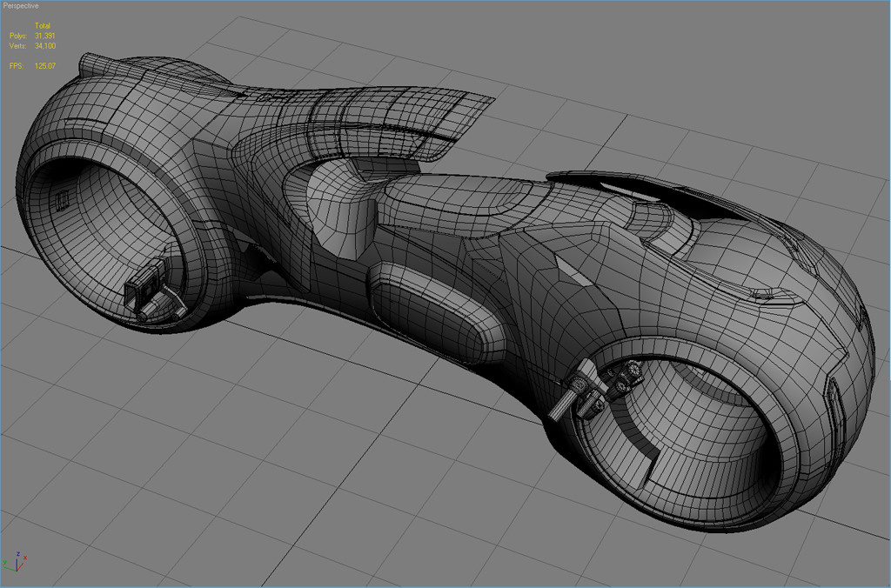
Task: Click the XYZ axis tripod gizmo
Action: pos(15,562)
